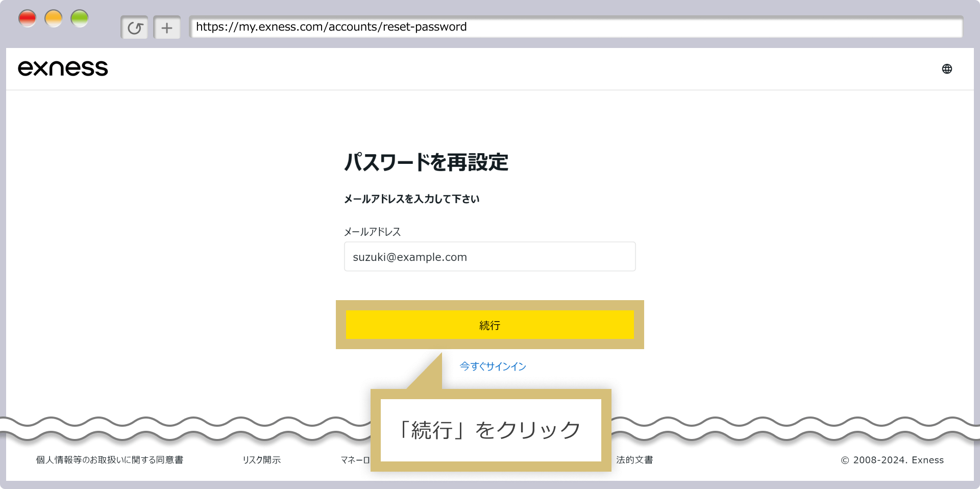Click the パスワードを再設定 heading
Screen dimensions: 980x489
click(426, 162)
